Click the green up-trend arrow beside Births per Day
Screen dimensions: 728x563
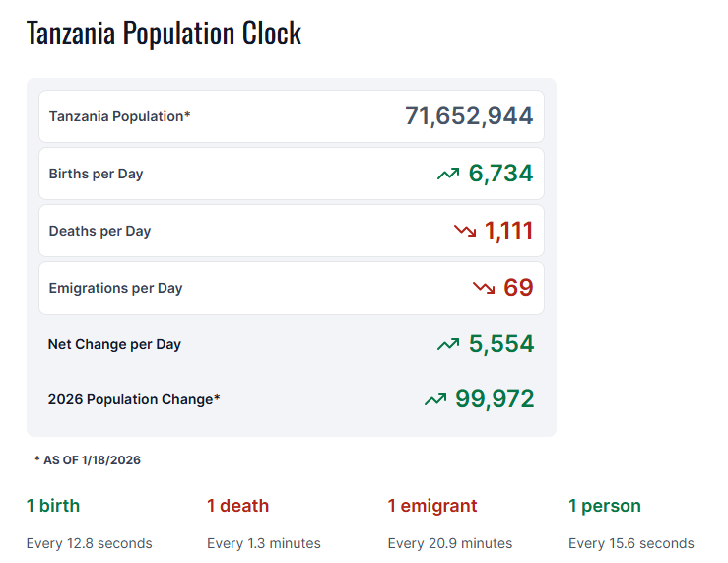point(448,175)
